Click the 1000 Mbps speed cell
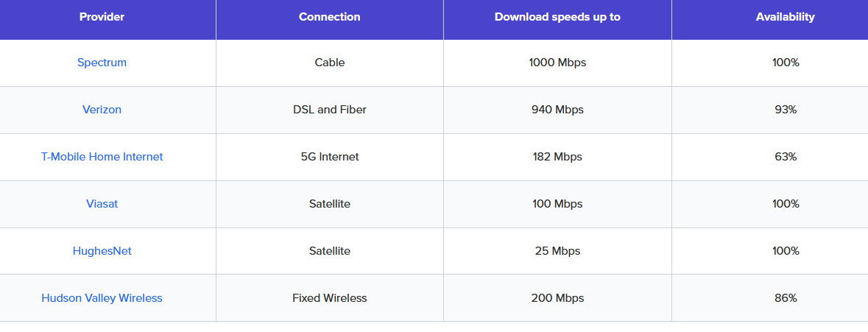 (557, 63)
